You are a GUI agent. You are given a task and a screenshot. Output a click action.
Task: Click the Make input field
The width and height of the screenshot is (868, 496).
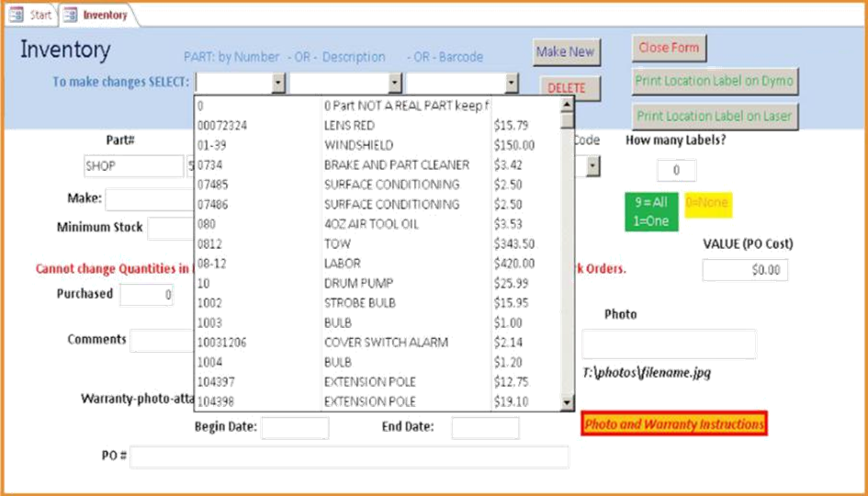click(150, 199)
